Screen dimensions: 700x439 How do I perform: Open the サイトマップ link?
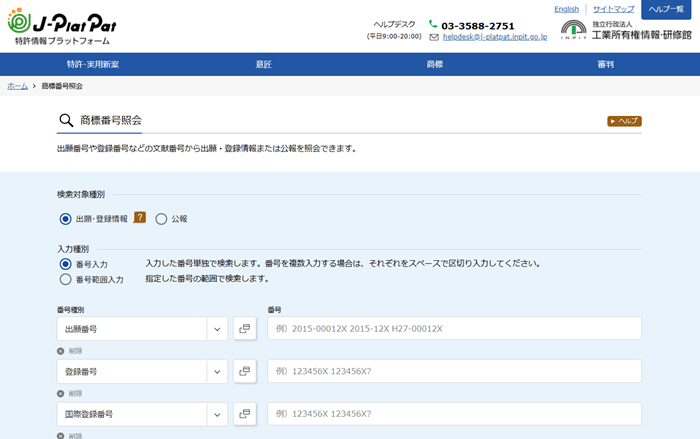click(x=613, y=9)
